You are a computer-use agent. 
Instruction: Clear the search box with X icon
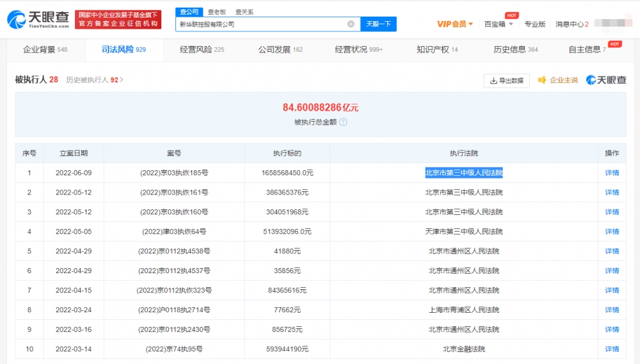(351, 24)
